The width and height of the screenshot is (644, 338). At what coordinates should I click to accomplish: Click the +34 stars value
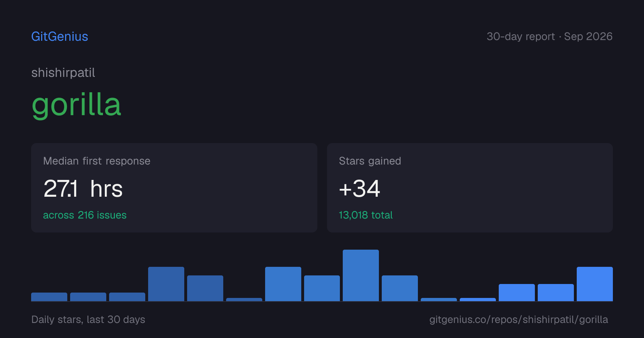(x=359, y=188)
